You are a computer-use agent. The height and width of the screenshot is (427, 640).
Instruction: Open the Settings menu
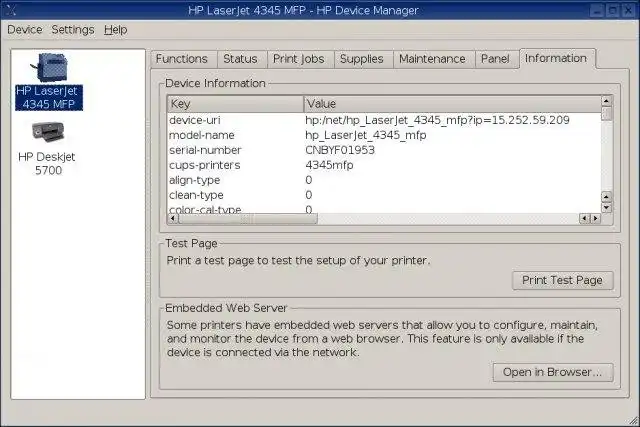(73, 30)
